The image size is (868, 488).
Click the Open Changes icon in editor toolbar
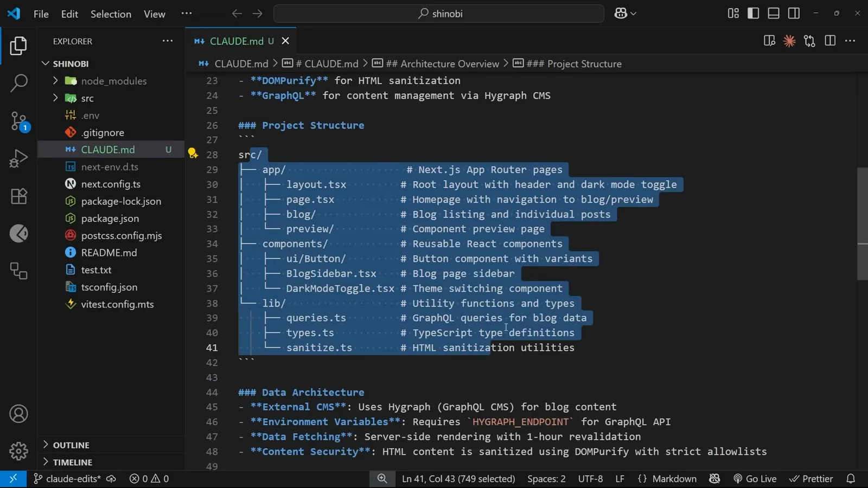tap(809, 41)
